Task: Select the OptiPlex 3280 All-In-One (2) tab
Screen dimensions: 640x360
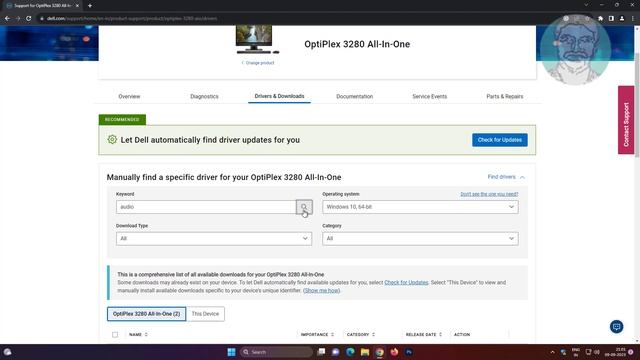Action: pos(147,314)
